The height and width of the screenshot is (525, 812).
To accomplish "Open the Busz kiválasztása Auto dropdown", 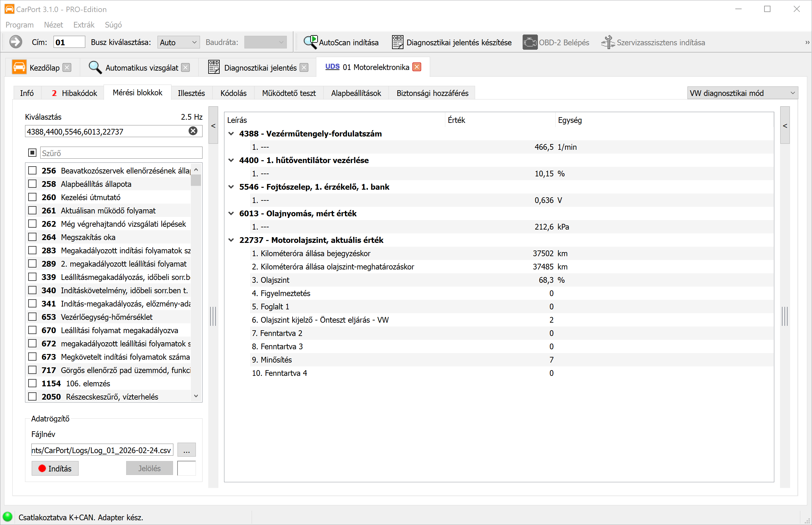I will [178, 42].
